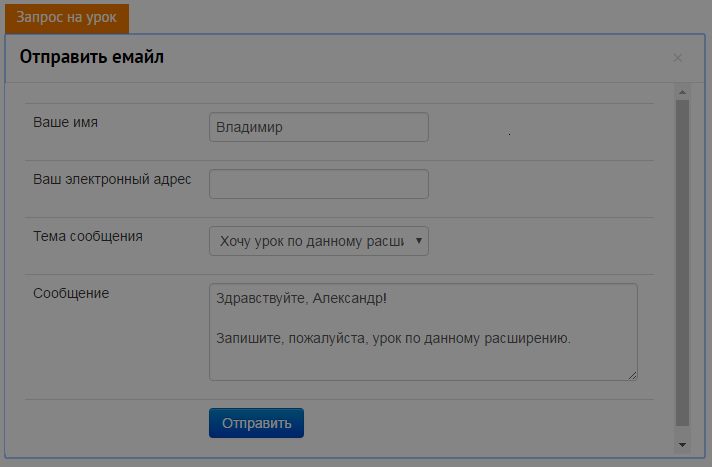Click the Отправить емайл dialog title
712x467 pixels.
tap(91, 57)
